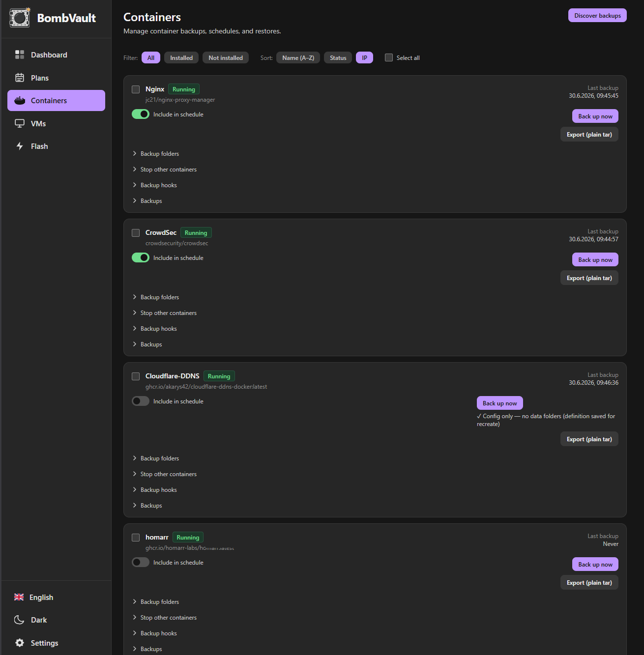
Task: Open the Settings page
Action: 56,643
